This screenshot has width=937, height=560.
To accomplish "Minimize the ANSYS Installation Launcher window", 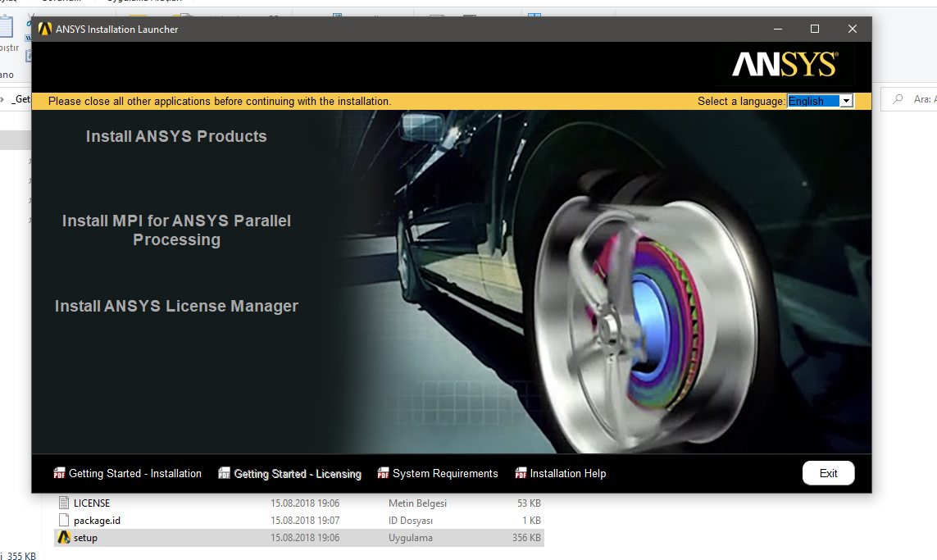I will pos(777,29).
